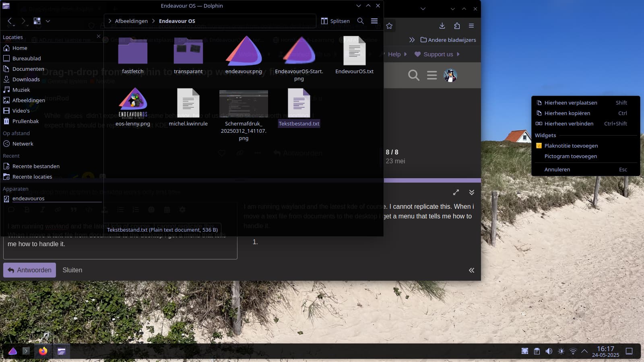
Task: Select endeavour.png file
Action: pyautogui.click(x=244, y=55)
